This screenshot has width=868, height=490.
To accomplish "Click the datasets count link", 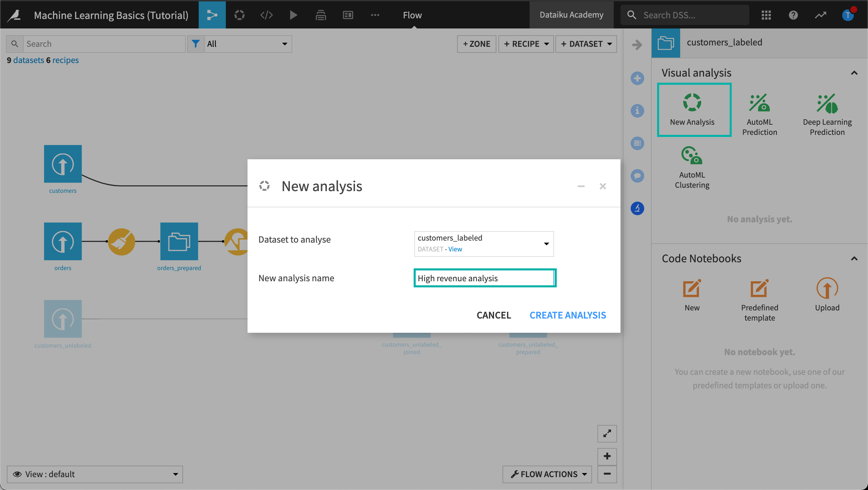I will 28,60.
